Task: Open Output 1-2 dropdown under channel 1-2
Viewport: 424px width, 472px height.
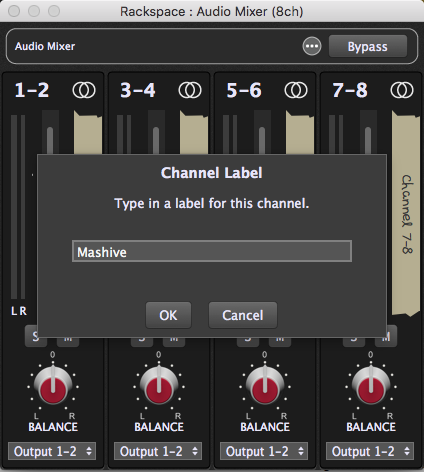Action: (x=52, y=451)
